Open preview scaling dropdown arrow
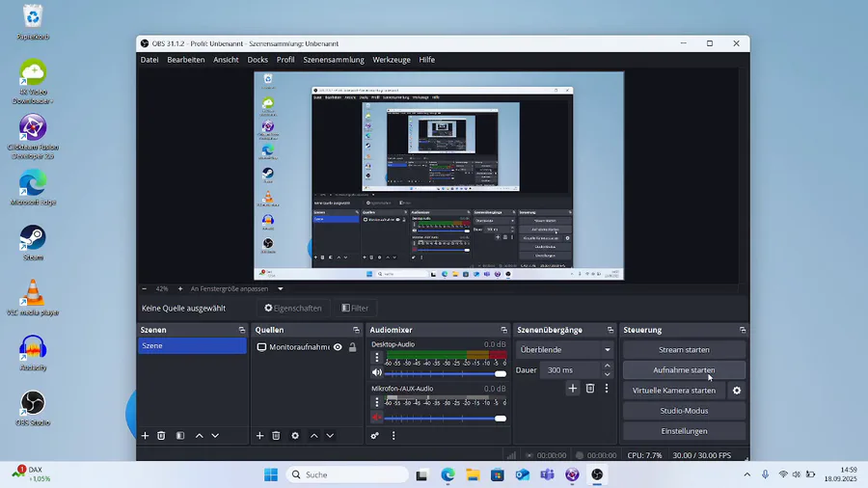 click(x=280, y=288)
